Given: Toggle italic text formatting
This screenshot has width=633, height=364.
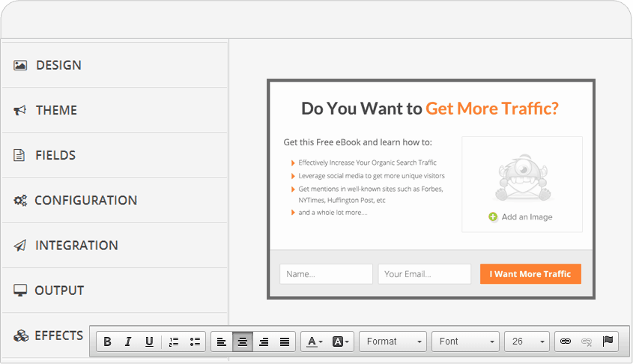Looking at the screenshot, I should pos(128,342).
